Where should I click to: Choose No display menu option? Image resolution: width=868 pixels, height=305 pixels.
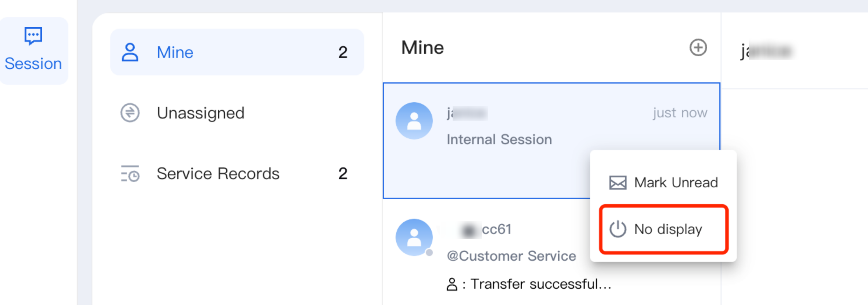point(668,229)
